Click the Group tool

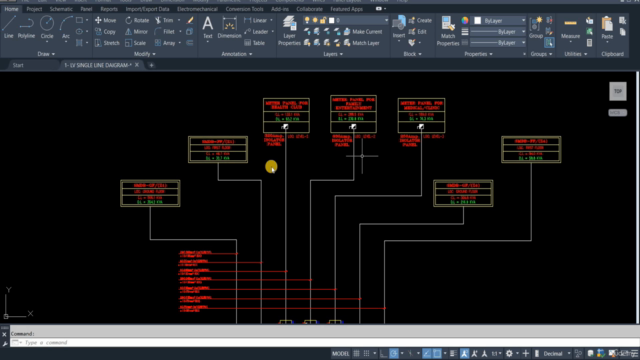pyautogui.click(x=536, y=27)
